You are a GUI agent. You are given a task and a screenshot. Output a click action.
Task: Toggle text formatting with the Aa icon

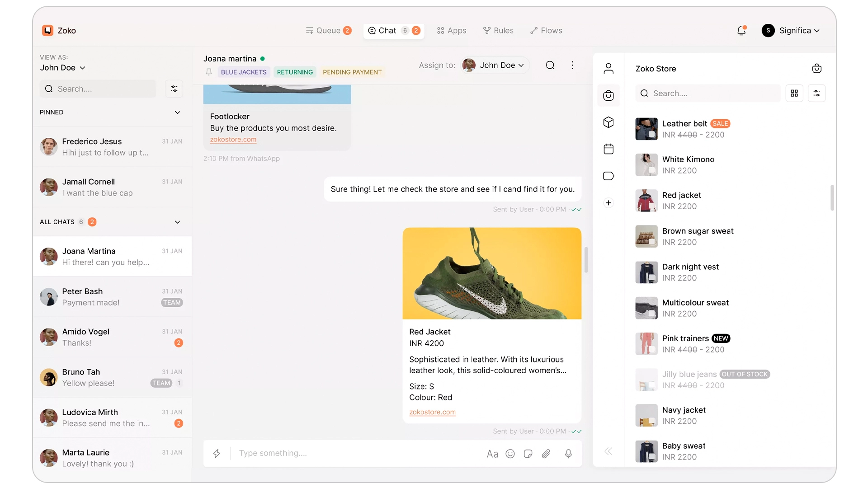click(492, 453)
